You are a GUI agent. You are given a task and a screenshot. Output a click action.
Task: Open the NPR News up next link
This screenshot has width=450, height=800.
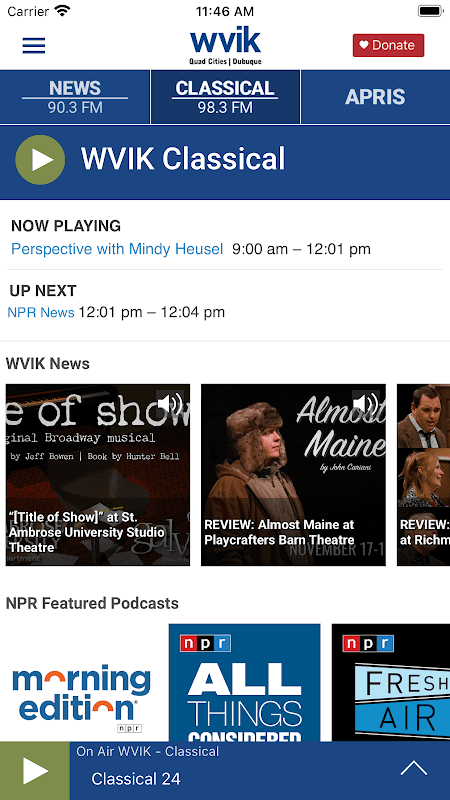click(41, 312)
